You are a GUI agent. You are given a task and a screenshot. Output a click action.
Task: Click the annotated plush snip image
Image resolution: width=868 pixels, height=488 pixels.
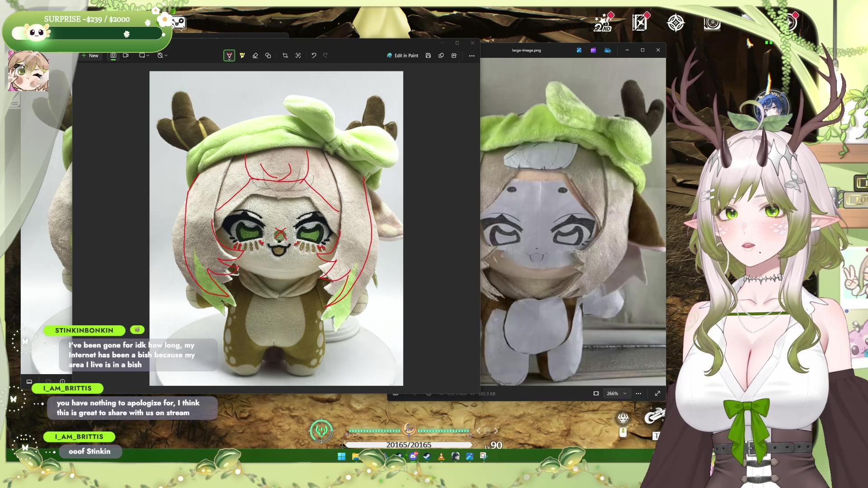276,228
